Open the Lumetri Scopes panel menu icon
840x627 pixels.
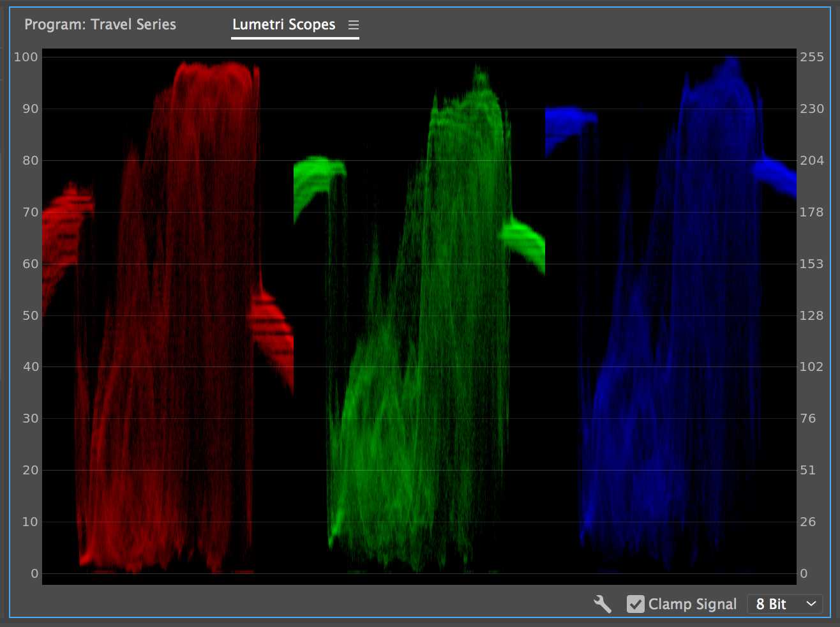click(x=354, y=25)
